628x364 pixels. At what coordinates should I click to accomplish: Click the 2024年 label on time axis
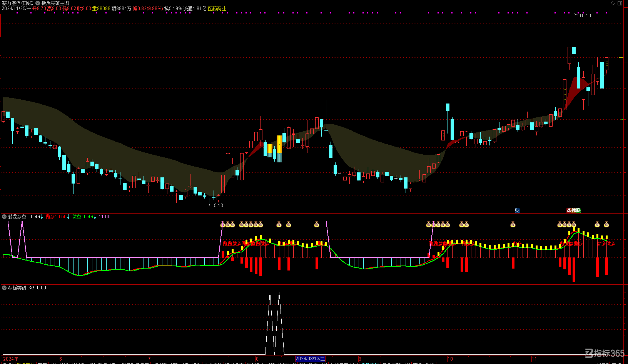(10, 359)
